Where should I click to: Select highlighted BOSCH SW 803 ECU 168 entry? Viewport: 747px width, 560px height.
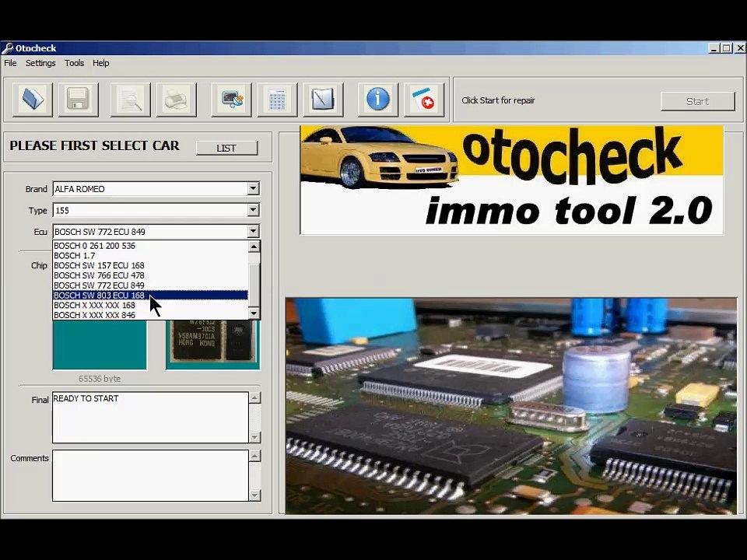pos(150,296)
